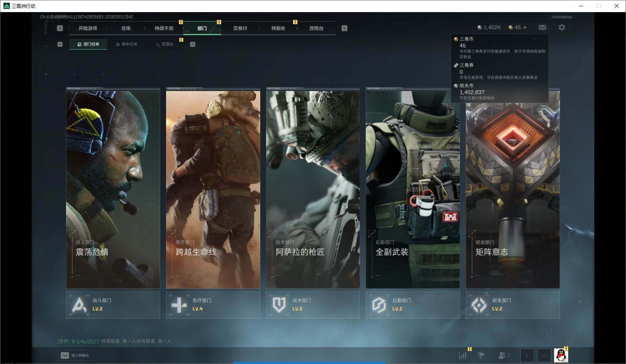
Task: Open the 赛季任务 sub-tab
Action: [x=127, y=44]
